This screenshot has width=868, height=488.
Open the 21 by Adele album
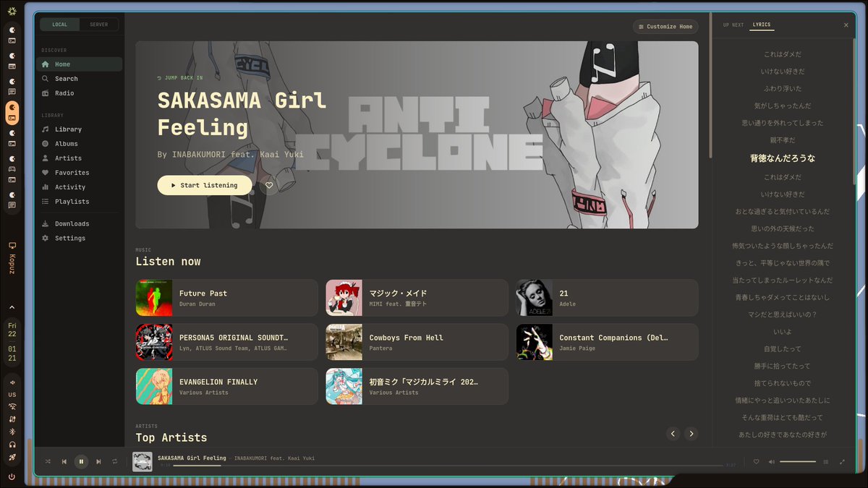[607, 298]
